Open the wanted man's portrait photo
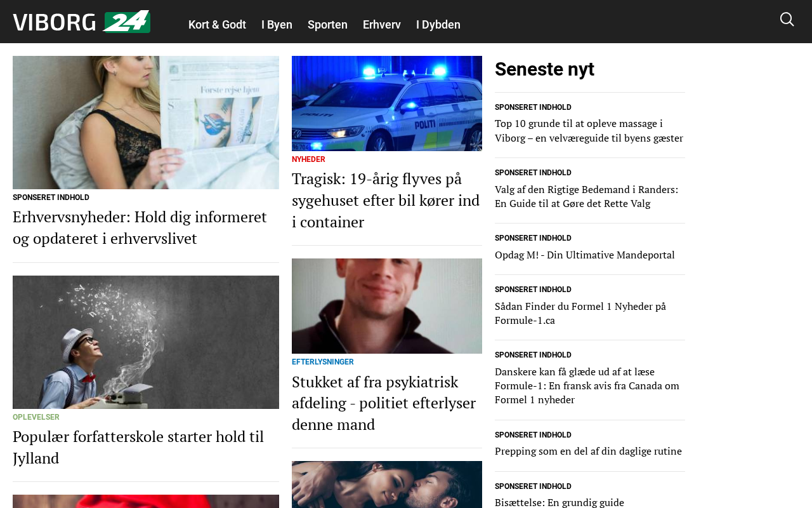Viewport: 812px width, 508px height. [387, 306]
